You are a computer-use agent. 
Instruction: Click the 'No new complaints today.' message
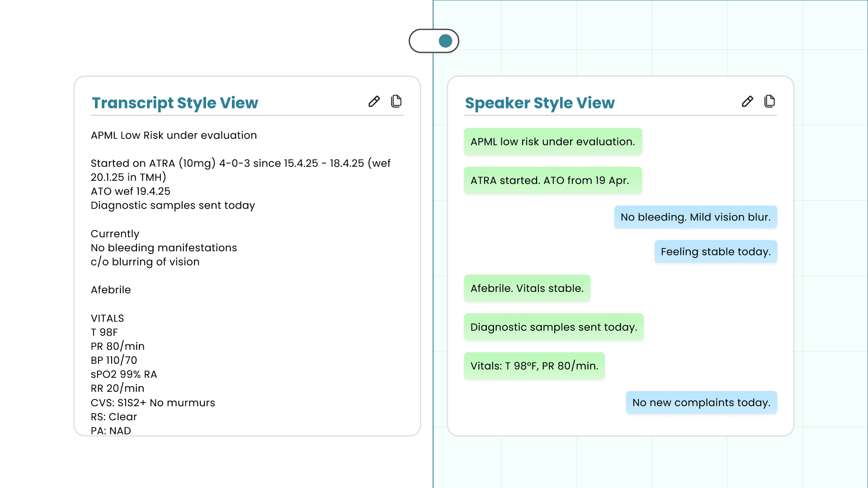[x=701, y=403]
